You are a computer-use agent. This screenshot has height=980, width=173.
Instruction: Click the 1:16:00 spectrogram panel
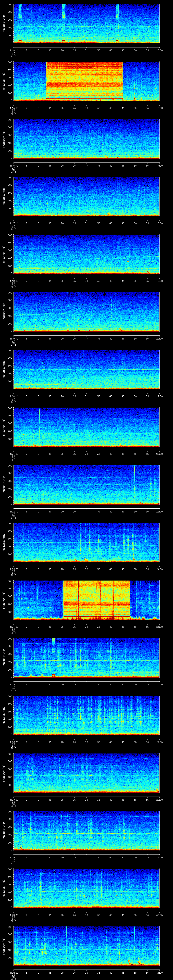[86, 139]
